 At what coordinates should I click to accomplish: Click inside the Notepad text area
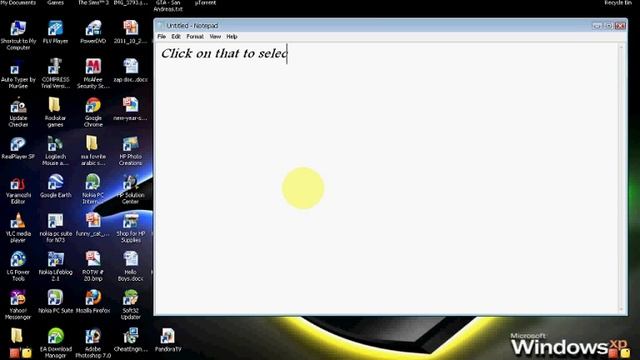[x=387, y=178]
